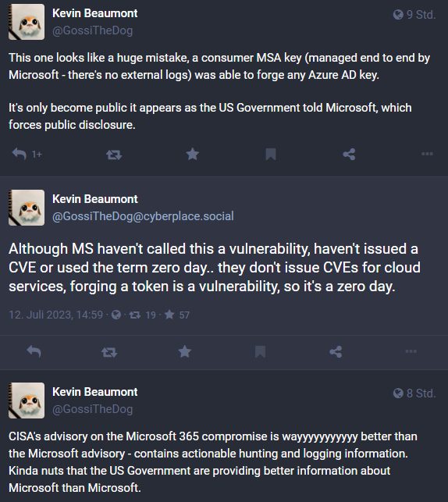This screenshot has height=502, width=448.
Task: Open the 12. Juli 2023 timestamp
Action: (x=55, y=315)
